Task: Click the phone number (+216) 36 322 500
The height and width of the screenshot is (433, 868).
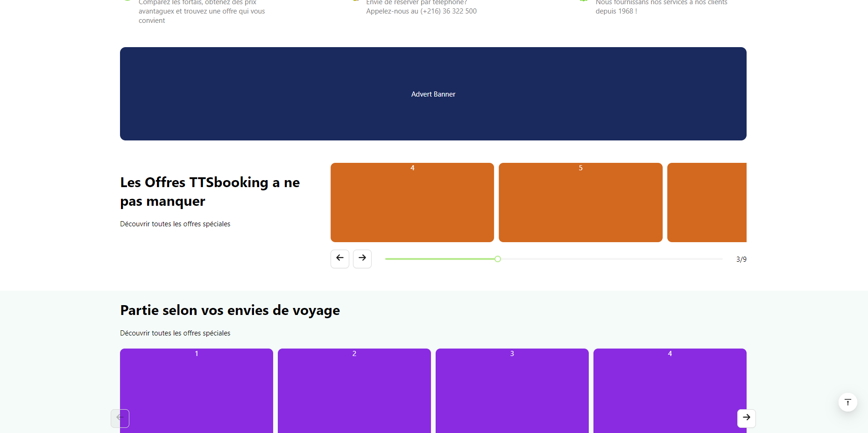Action: point(448,11)
